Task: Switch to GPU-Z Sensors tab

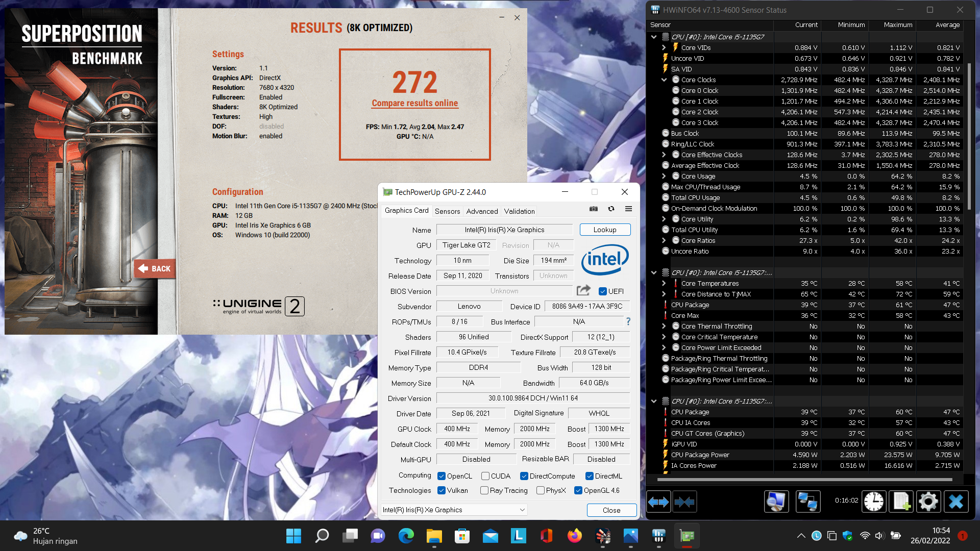Action: click(x=447, y=211)
